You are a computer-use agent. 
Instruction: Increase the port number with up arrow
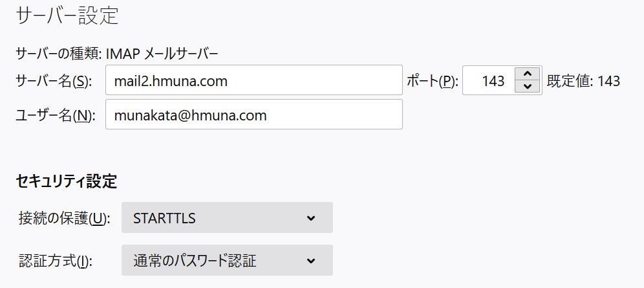click(x=528, y=74)
